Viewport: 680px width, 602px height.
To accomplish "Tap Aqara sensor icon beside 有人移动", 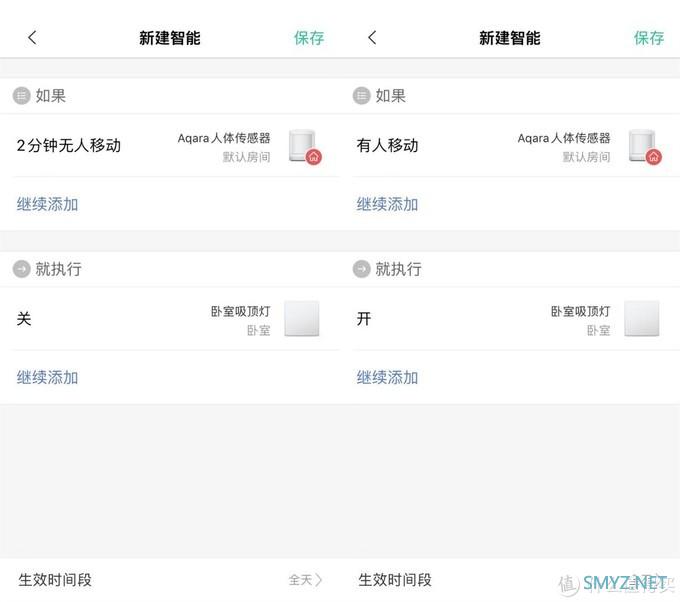I will [643, 146].
